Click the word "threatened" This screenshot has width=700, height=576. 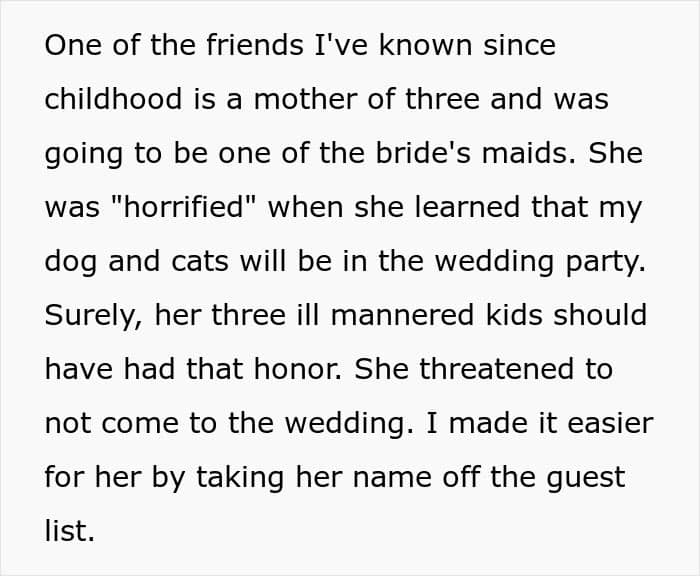[x=496, y=369]
